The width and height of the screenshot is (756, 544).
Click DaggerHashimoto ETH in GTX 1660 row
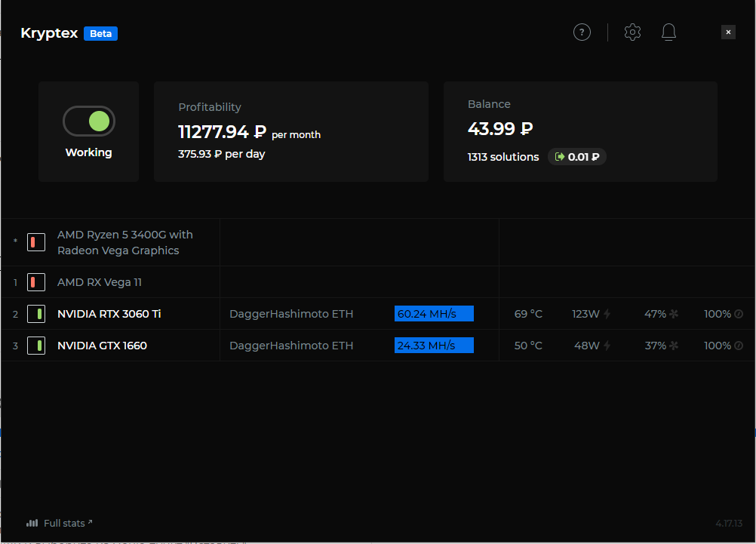click(x=291, y=346)
